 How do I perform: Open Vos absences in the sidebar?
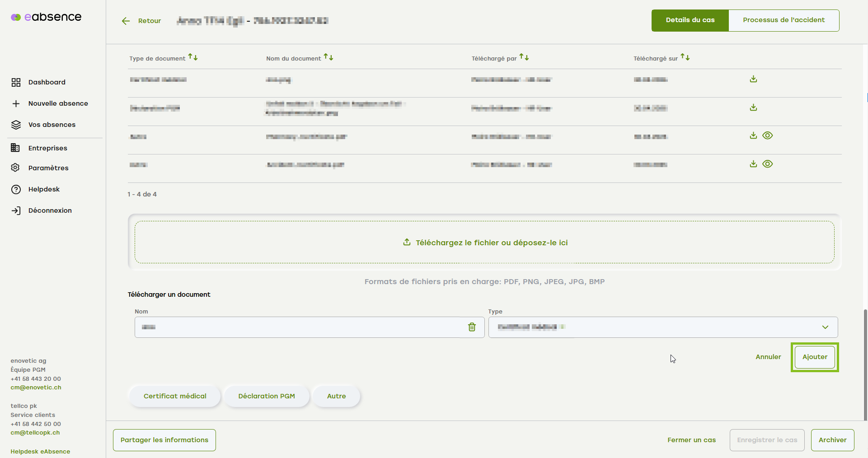[x=52, y=125]
